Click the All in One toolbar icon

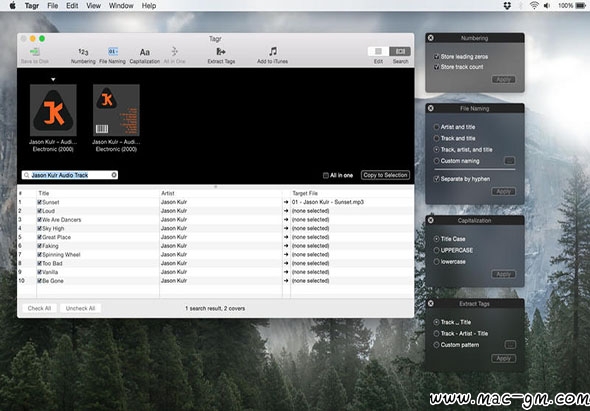175,52
